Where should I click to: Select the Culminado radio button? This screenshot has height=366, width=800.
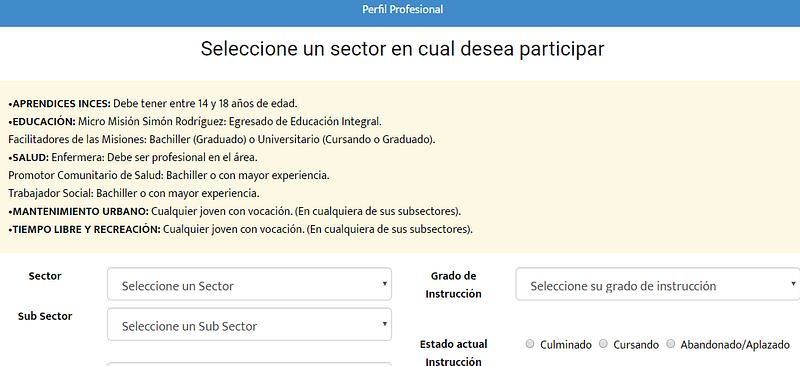pos(530,344)
